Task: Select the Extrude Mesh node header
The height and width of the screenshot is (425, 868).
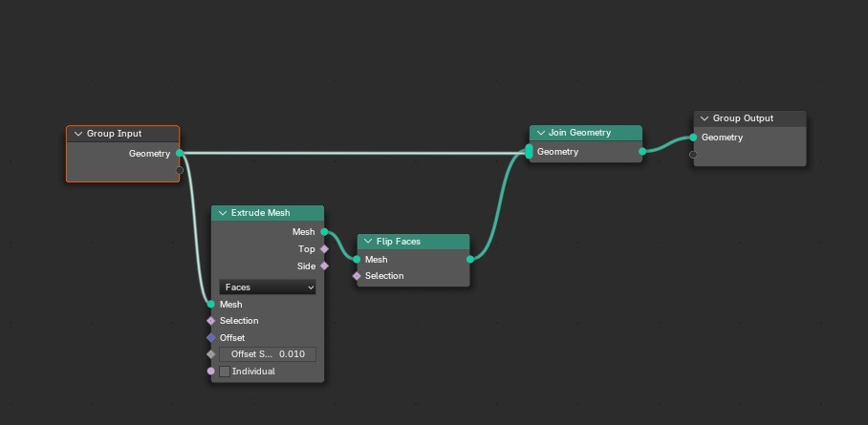Action: click(268, 213)
